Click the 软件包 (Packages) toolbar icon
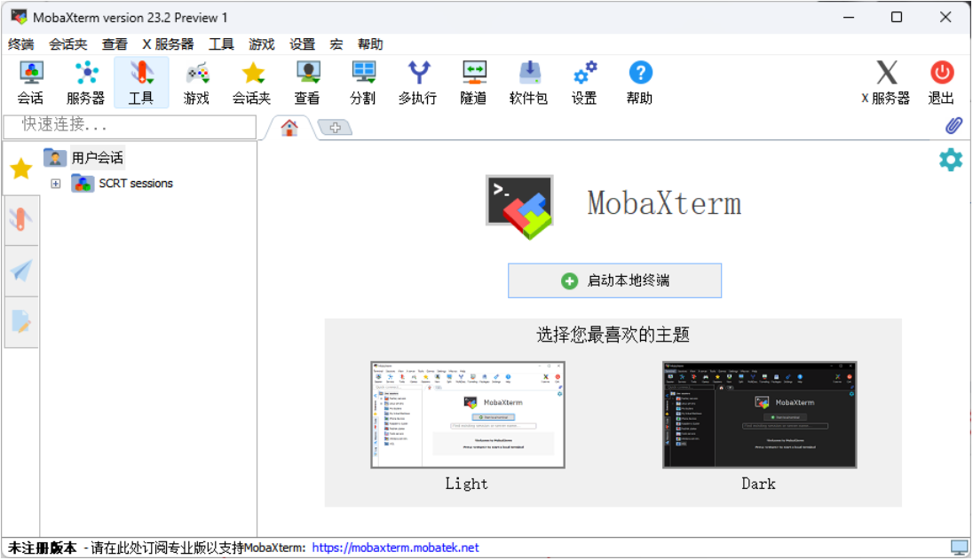Screen dimensions: 973x560 529,82
